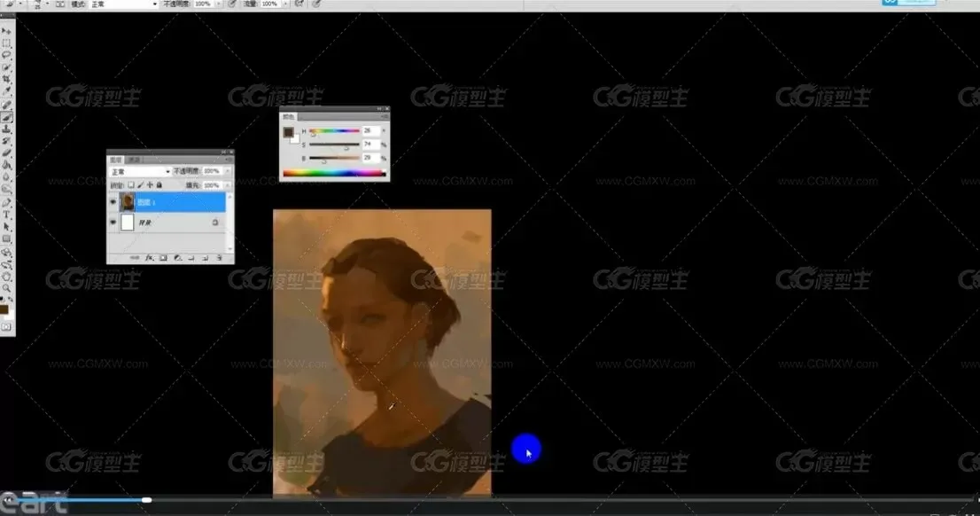This screenshot has width=980, height=516.
Task: Click the foreground color swatch in Color panel
Action: point(288,132)
